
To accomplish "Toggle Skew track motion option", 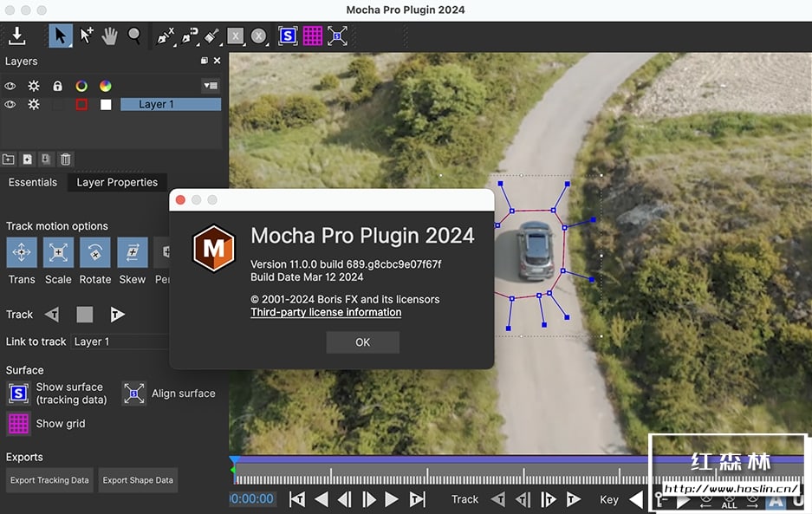I will (x=132, y=252).
